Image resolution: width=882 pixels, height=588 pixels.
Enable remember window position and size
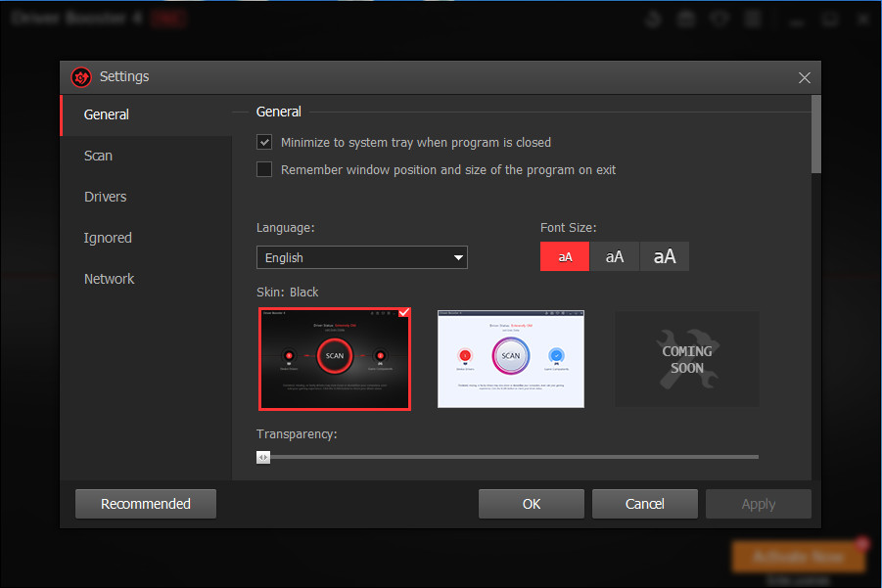[x=264, y=169]
